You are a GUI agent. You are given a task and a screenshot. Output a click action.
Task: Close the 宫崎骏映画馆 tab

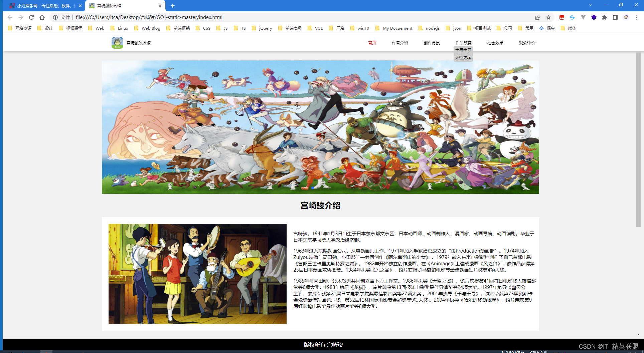[160, 6]
